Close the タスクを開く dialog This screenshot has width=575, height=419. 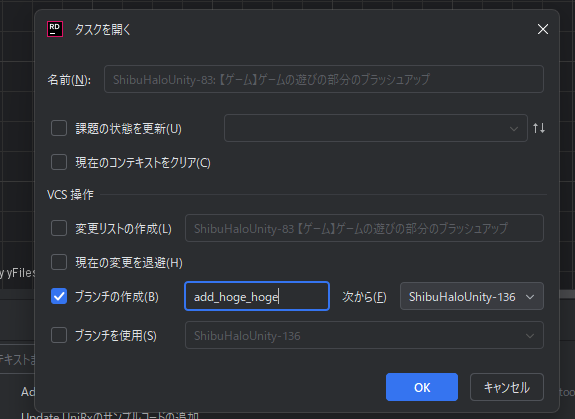coord(543,29)
